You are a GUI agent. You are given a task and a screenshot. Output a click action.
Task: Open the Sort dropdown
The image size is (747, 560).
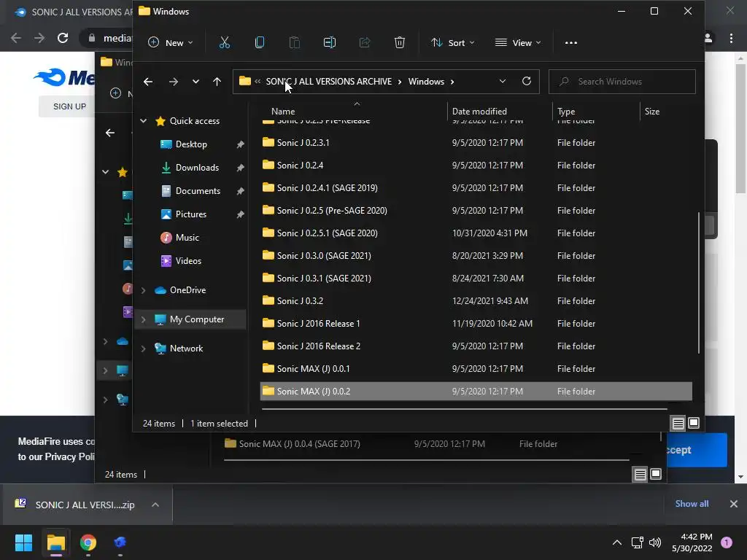tap(452, 42)
